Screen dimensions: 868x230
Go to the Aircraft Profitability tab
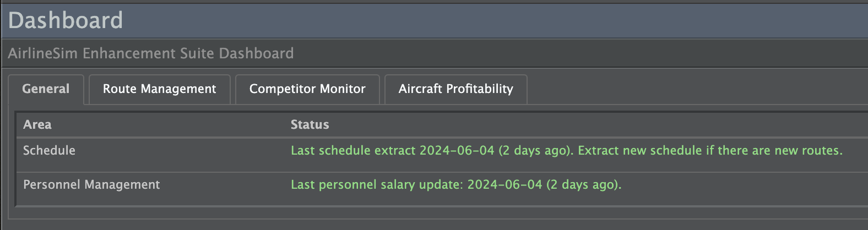tap(455, 89)
